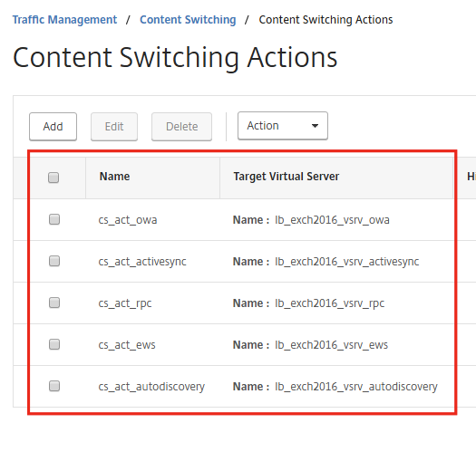Click lb_exch2016_vsrv_rpc target server entry

(330, 303)
